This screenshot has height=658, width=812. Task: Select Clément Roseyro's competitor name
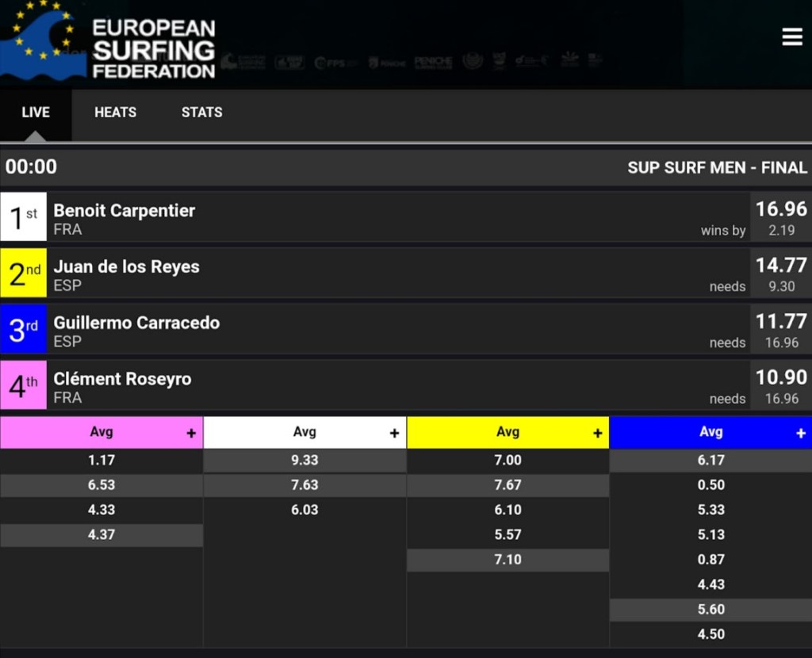point(122,379)
